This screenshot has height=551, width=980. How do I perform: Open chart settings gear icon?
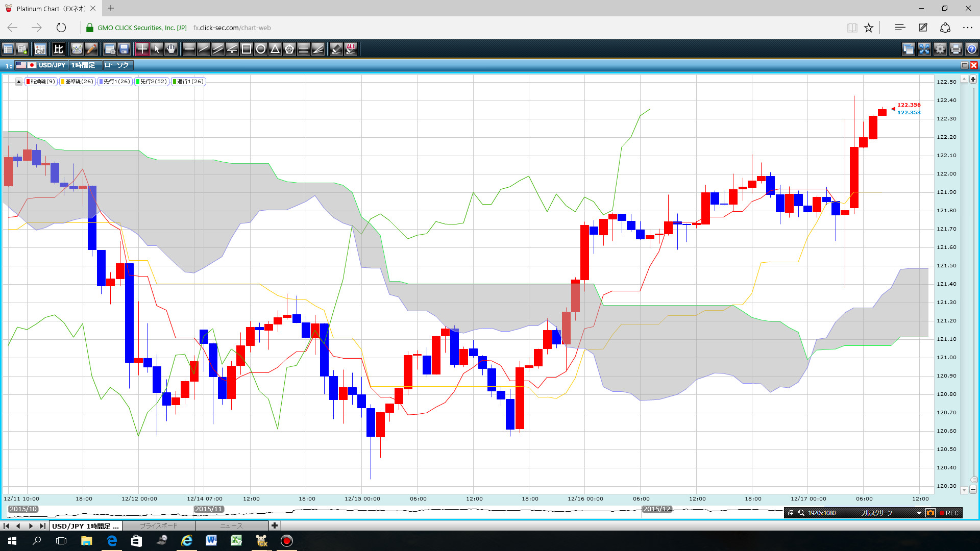[940, 49]
